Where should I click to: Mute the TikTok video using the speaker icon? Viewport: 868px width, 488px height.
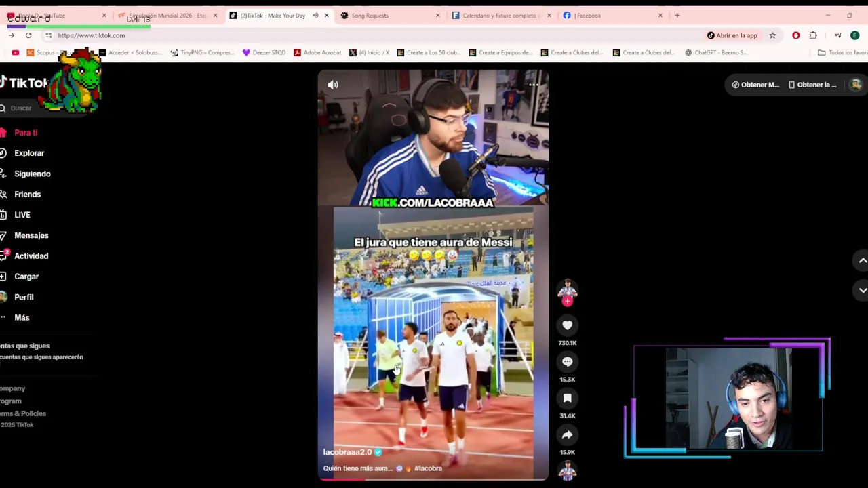pos(333,85)
